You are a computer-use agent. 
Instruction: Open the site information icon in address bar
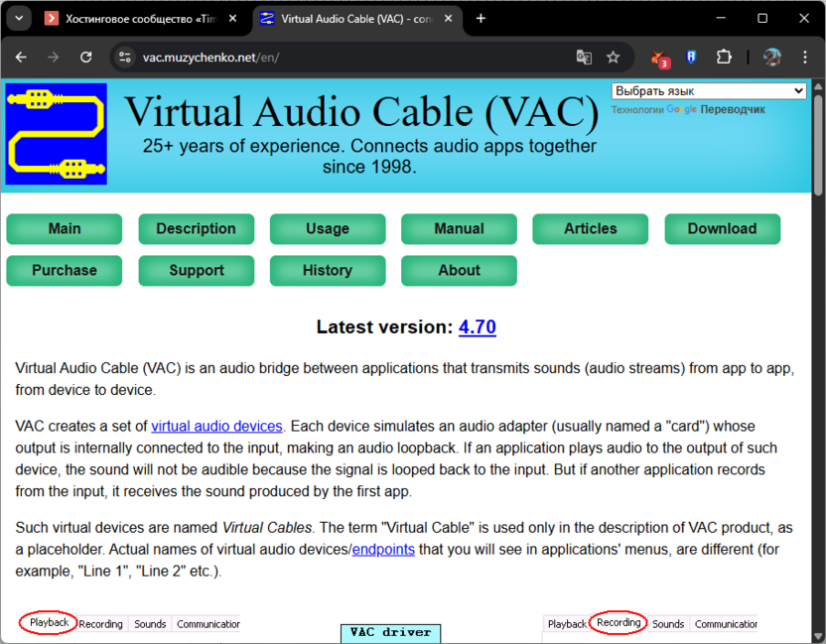125,57
